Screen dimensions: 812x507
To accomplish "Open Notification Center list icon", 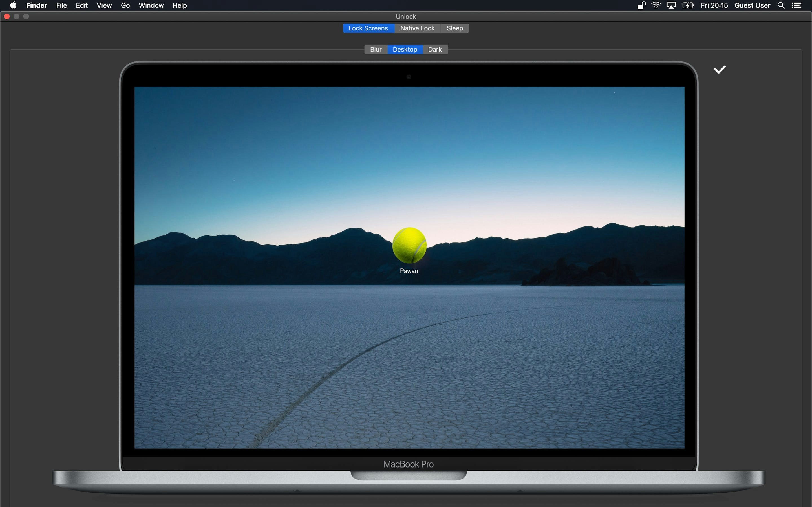I will (x=796, y=5).
